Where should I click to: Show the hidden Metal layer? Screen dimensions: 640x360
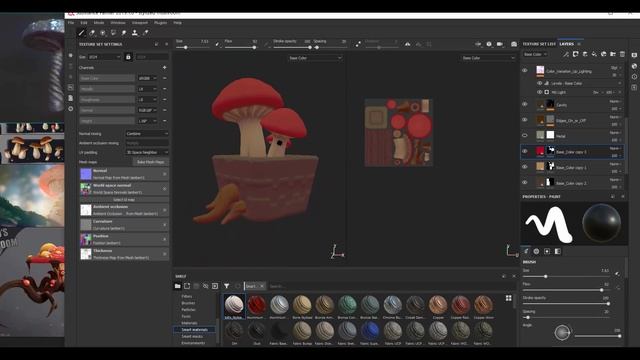[x=525, y=136]
